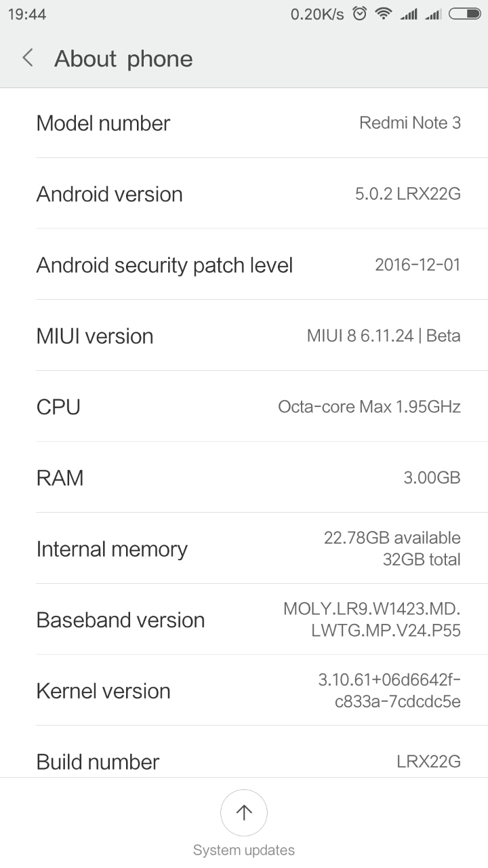Tap the Wi-Fi status icon
The width and height of the screenshot is (488, 868).
tap(384, 14)
